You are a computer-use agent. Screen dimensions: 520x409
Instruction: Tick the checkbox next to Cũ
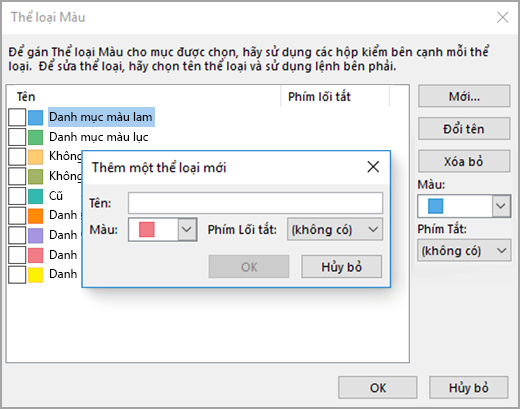pyautogui.click(x=17, y=196)
